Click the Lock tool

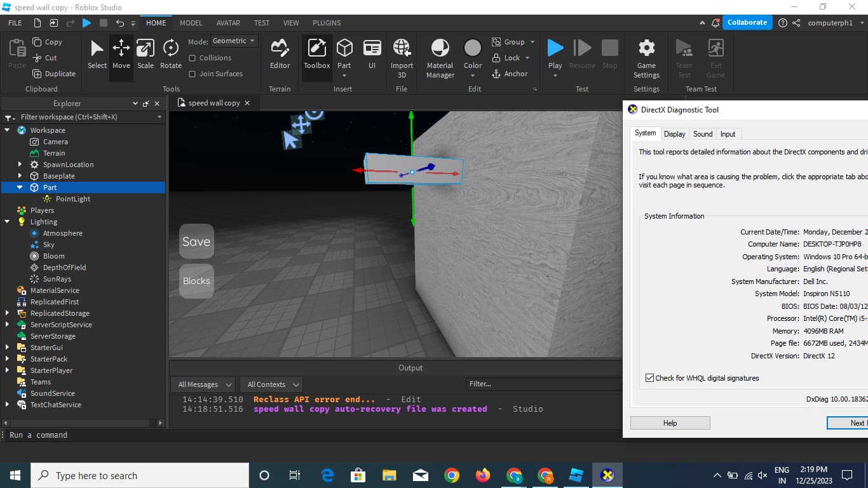tap(506, 58)
